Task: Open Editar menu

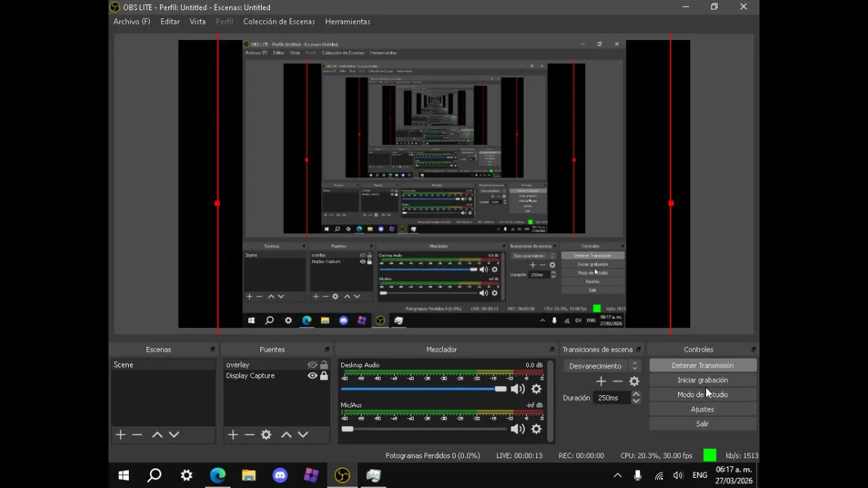Action: pos(170,22)
